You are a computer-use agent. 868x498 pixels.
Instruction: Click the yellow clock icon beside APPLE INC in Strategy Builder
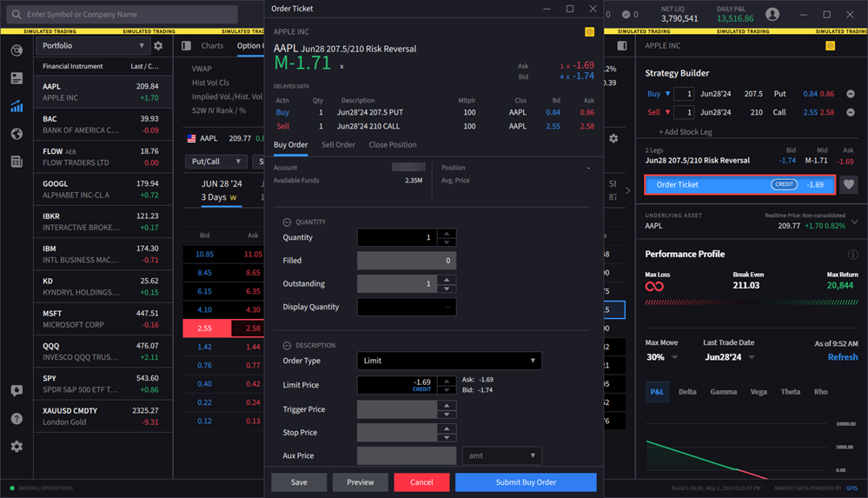click(x=830, y=45)
